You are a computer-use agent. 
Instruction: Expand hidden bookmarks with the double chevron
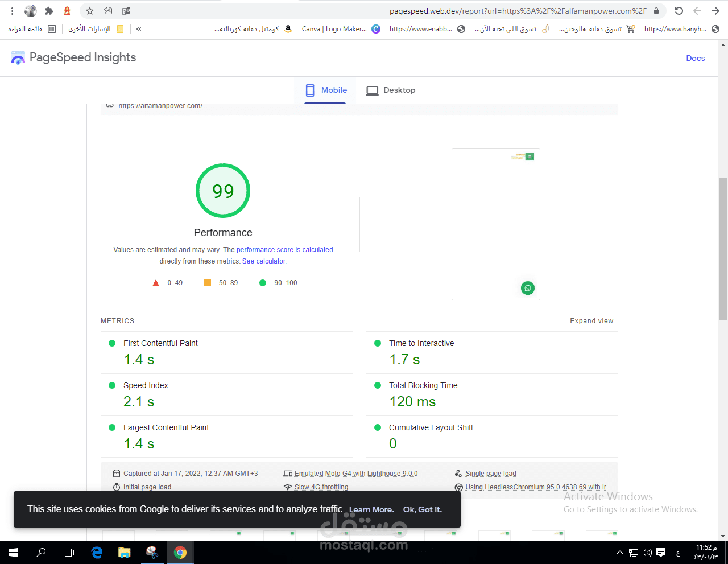(x=139, y=29)
